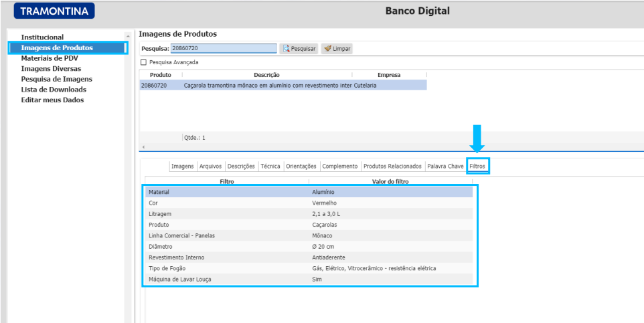Go to Imagens Diversas
Screen dimensions: 644x323
click(x=51, y=68)
